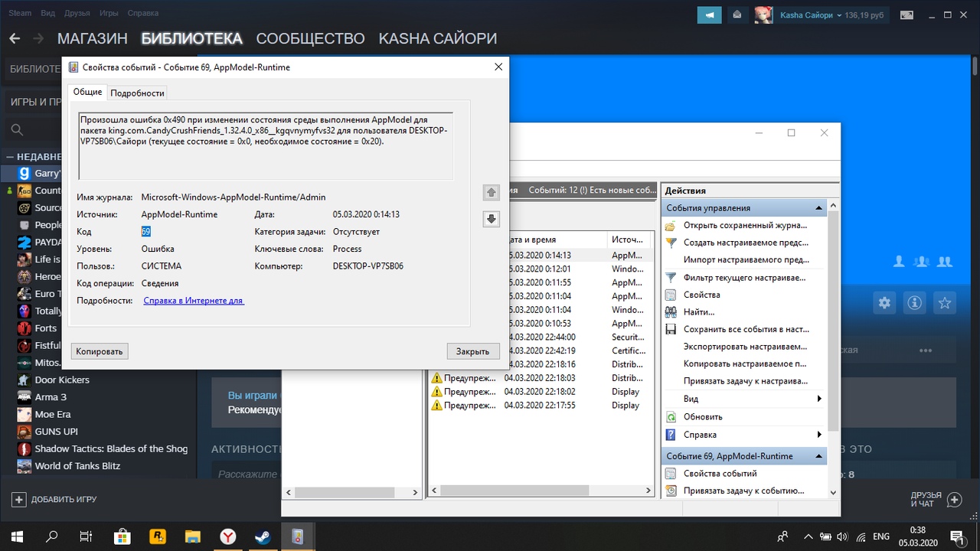Click the Help (Справка) question icon
The image size is (980, 551).
point(671,435)
